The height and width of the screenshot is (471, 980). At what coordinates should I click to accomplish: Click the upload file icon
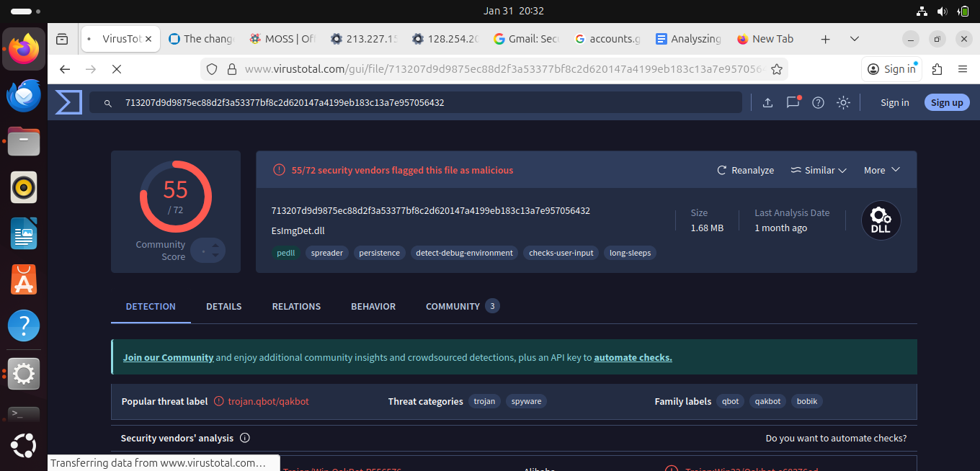(767, 102)
